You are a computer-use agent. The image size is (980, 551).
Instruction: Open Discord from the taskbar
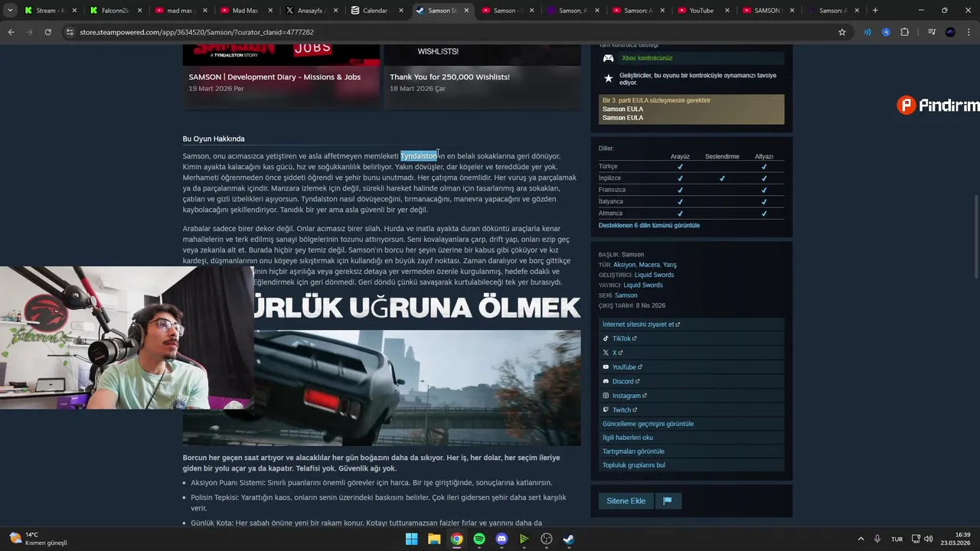click(x=501, y=539)
